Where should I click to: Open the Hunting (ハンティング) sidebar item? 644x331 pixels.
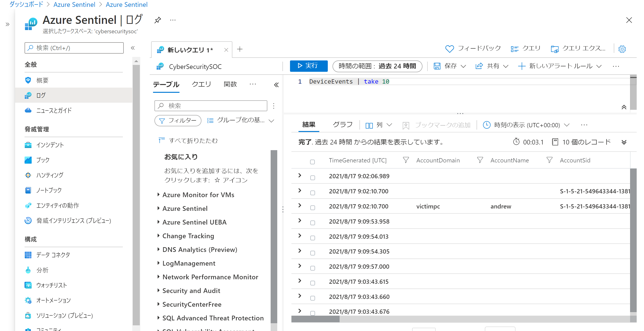coord(50,175)
